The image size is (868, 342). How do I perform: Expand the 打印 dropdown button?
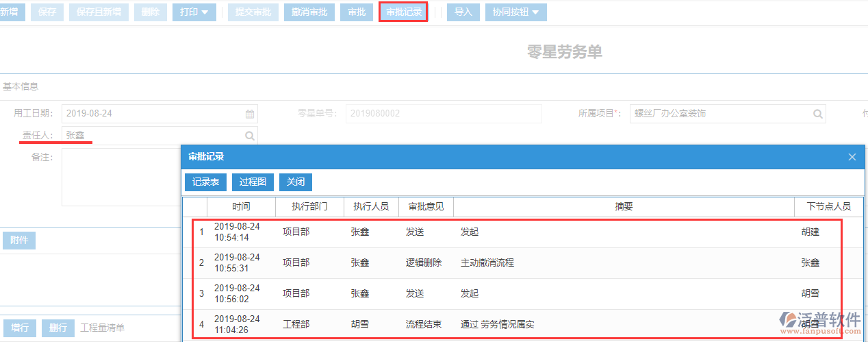pyautogui.click(x=194, y=12)
